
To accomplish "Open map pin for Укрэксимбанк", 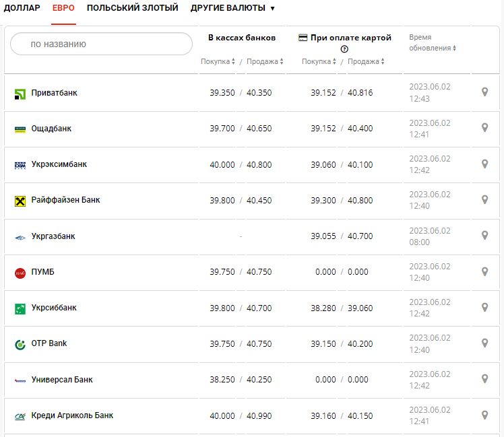I will point(484,164).
